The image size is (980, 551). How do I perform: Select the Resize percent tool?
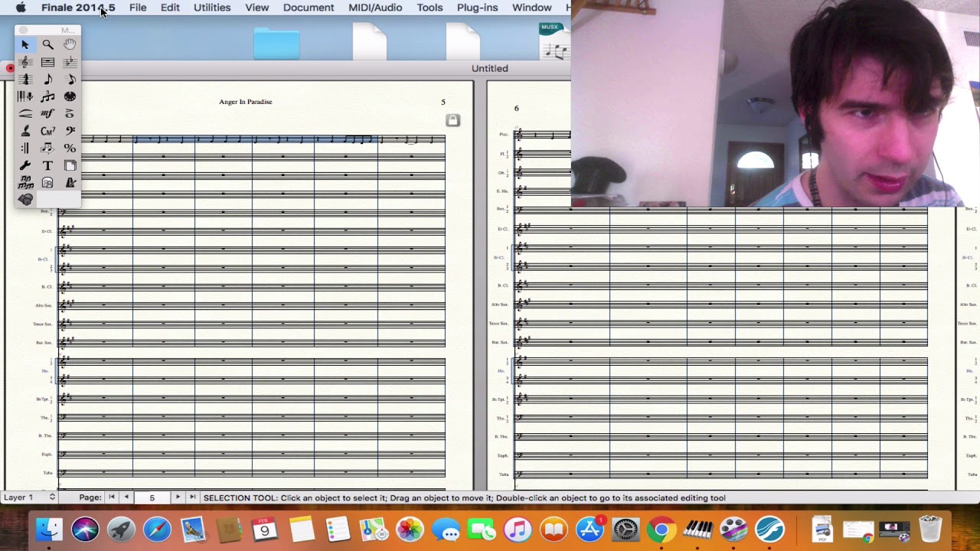(x=70, y=148)
